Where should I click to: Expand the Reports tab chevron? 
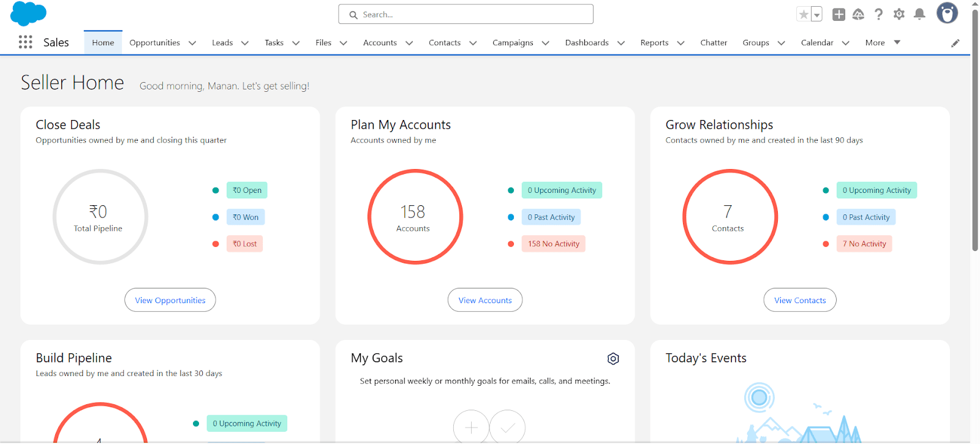(x=680, y=43)
